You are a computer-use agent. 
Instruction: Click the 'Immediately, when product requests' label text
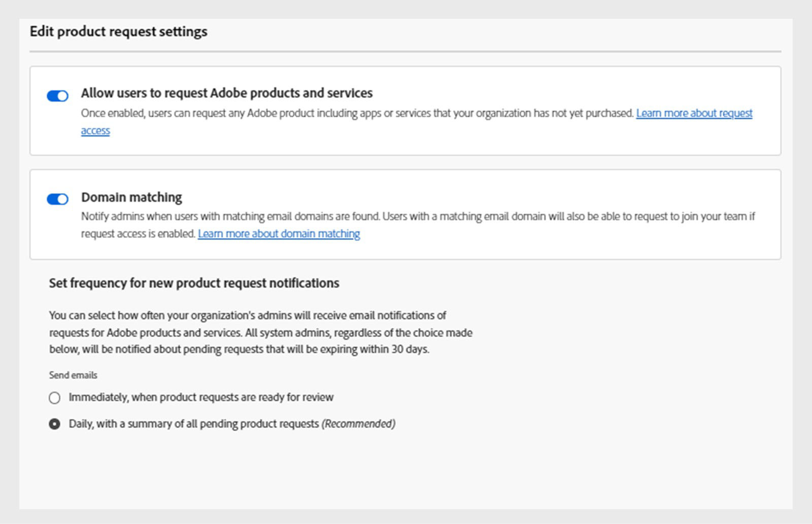[x=201, y=397]
